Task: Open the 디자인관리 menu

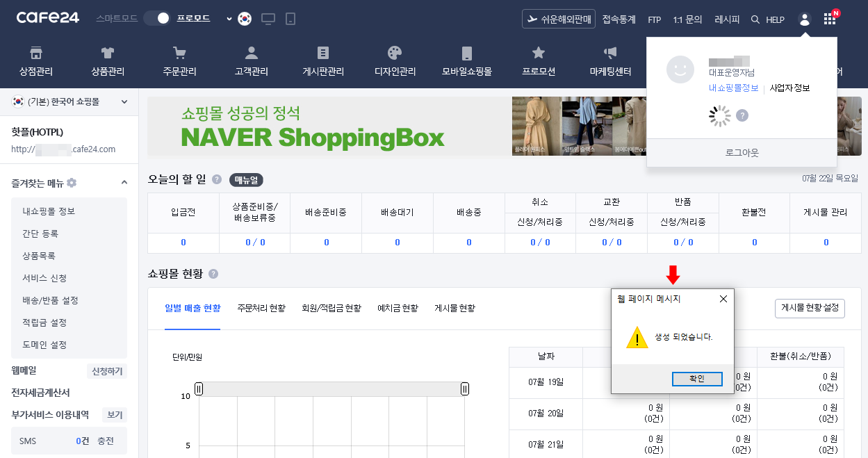Action: 395,61
